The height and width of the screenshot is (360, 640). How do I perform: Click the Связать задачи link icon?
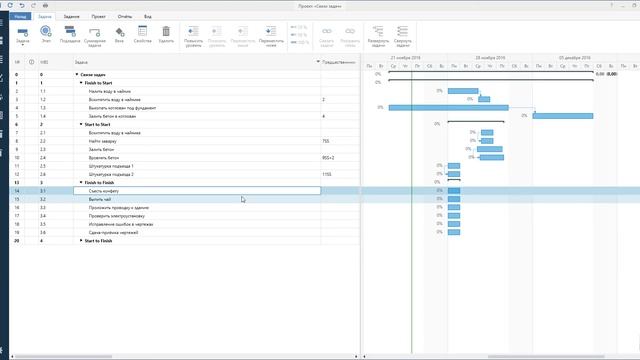click(327, 31)
